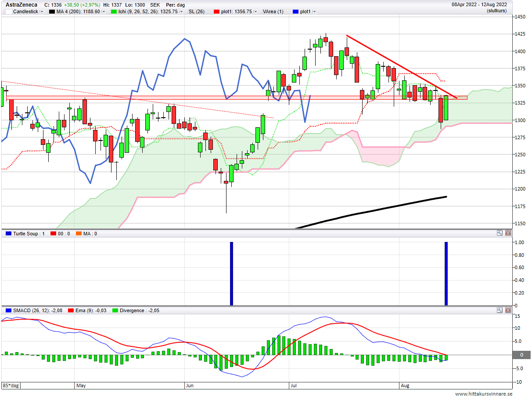
Task: Click the 85*dag period box
Action: (11, 385)
